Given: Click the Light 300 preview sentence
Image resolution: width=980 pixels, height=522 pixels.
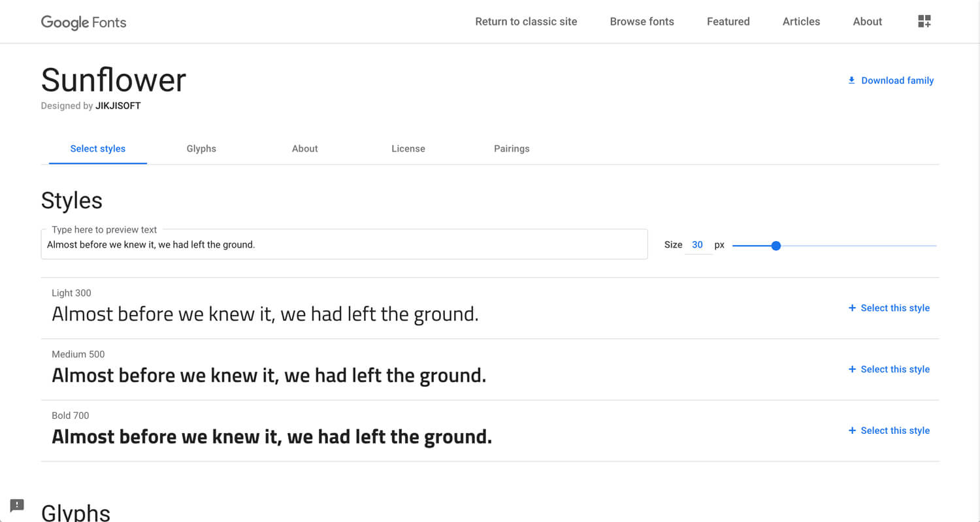Looking at the screenshot, I should click(265, 314).
